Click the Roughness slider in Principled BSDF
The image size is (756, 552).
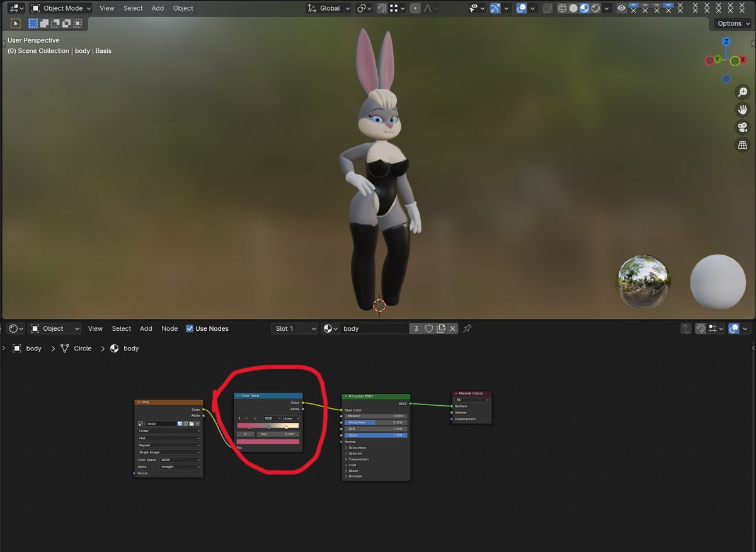coord(376,422)
